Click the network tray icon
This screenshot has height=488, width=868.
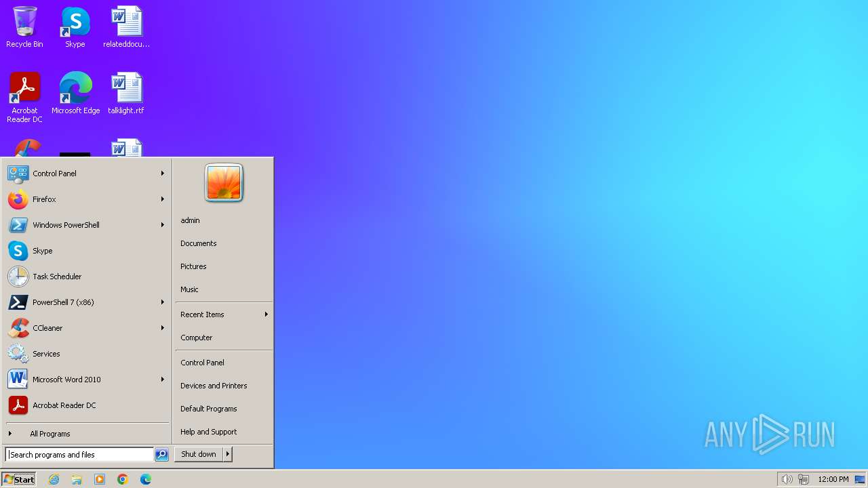804,479
